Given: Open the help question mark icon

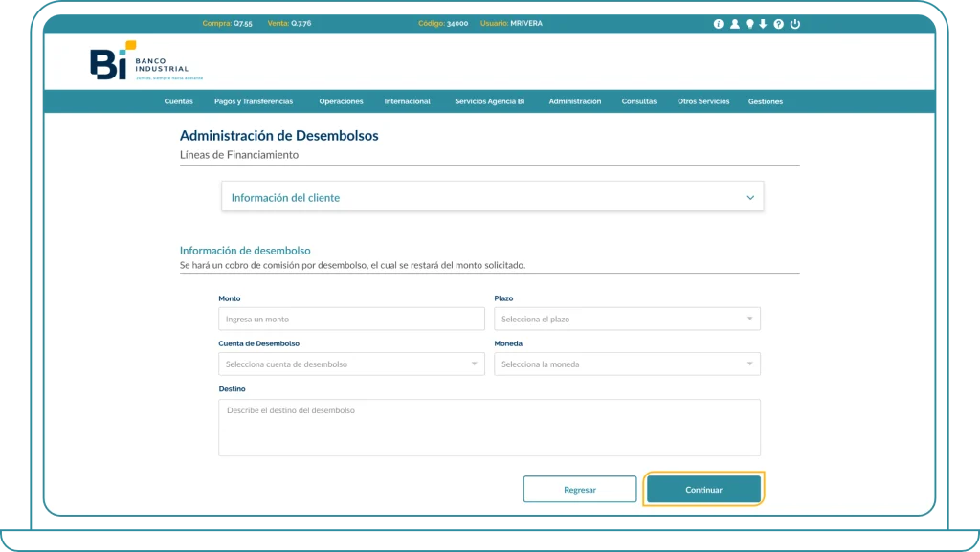Looking at the screenshot, I should tap(778, 24).
